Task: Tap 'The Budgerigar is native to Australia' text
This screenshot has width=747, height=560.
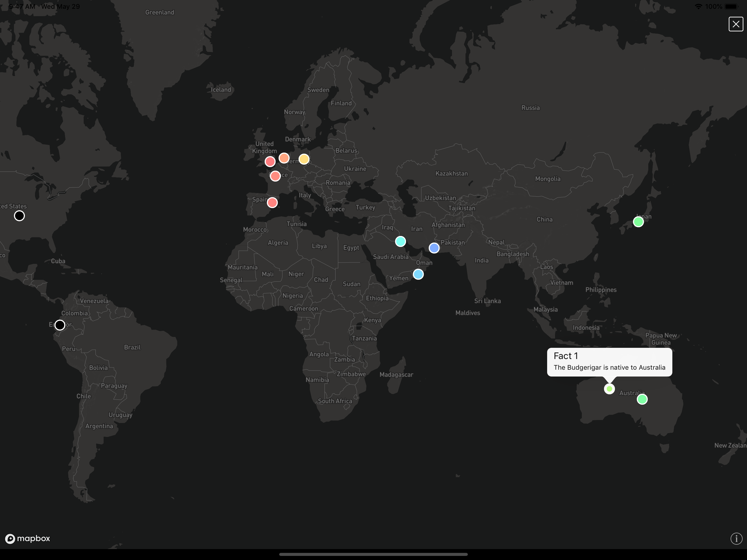Action: [x=609, y=367]
